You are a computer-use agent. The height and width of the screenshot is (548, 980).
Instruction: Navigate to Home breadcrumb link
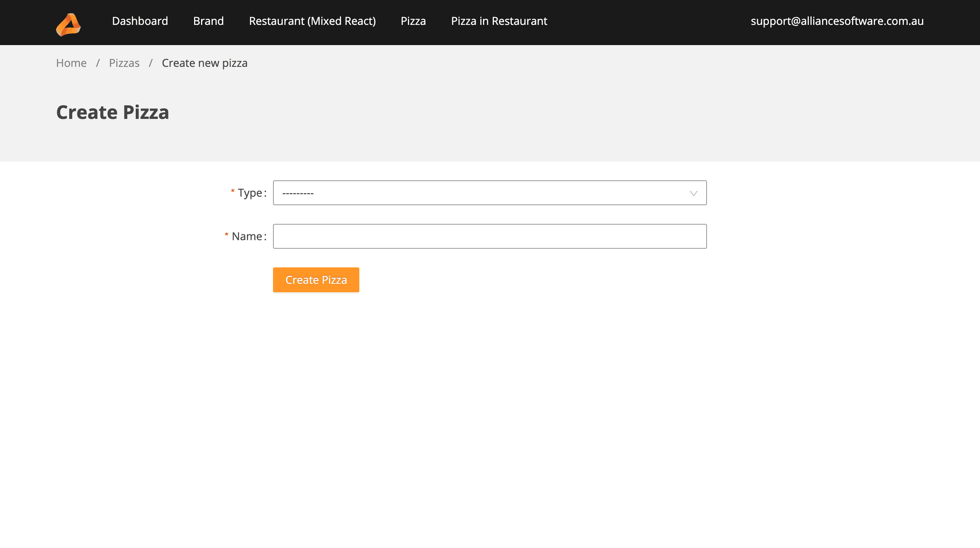click(x=71, y=63)
